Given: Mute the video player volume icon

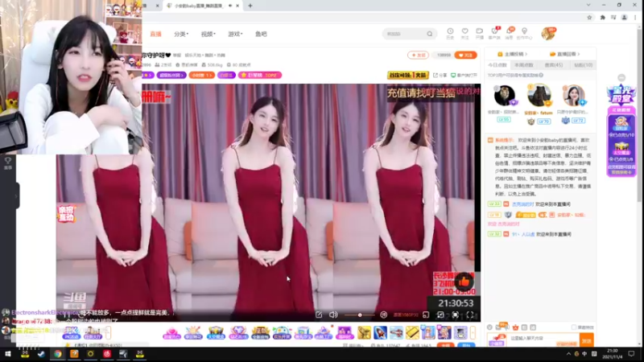Looking at the screenshot, I should [x=333, y=315].
